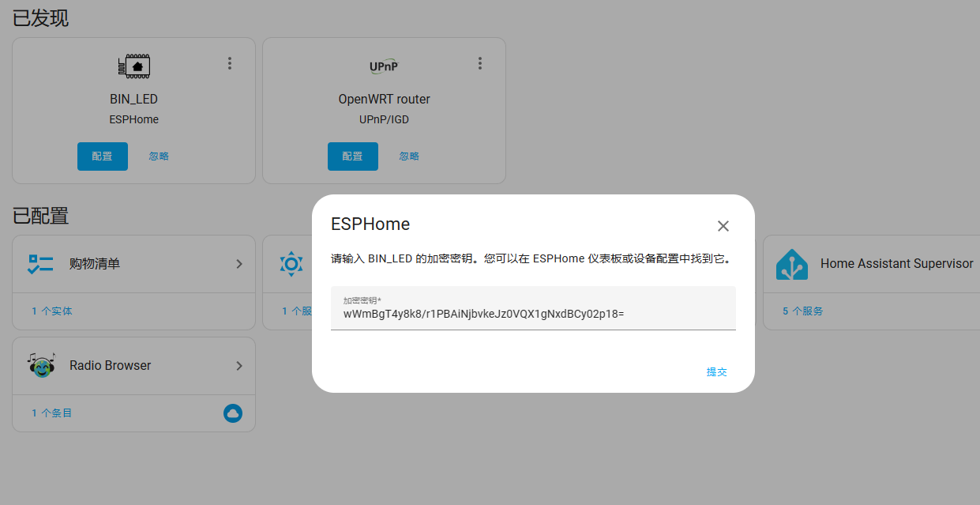Click 忽略 for BIN_LED
Viewport: 980px width, 505px height.
[159, 156]
